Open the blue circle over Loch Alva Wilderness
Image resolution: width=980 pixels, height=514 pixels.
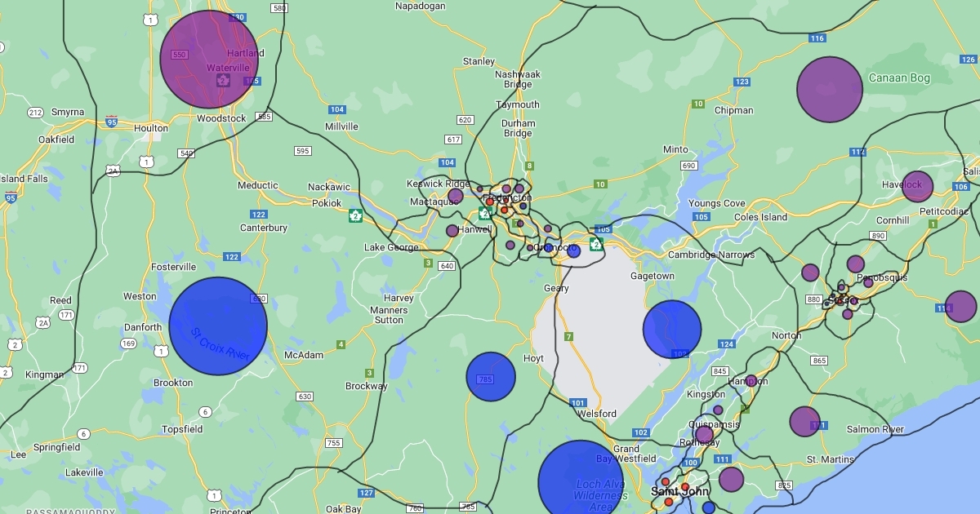click(581, 481)
